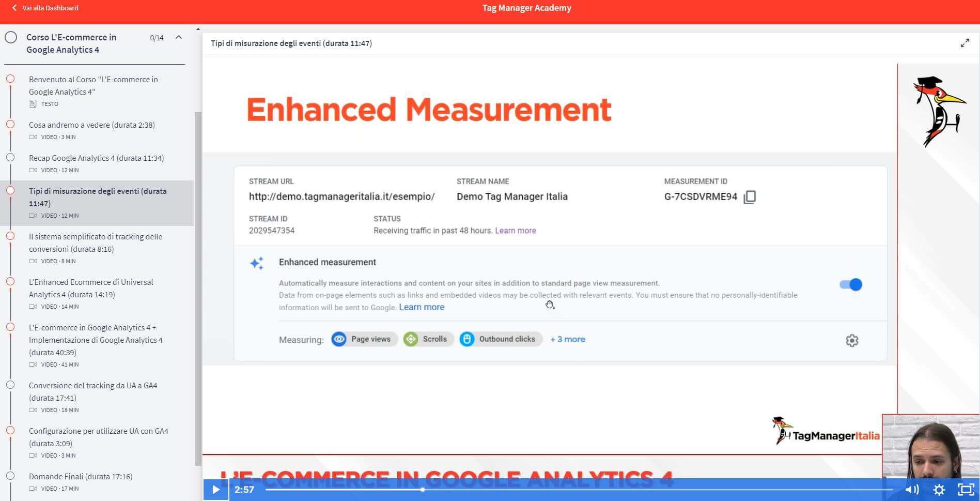Click the stream ID '2029547354'
This screenshot has height=501, width=980.
pos(272,231)
